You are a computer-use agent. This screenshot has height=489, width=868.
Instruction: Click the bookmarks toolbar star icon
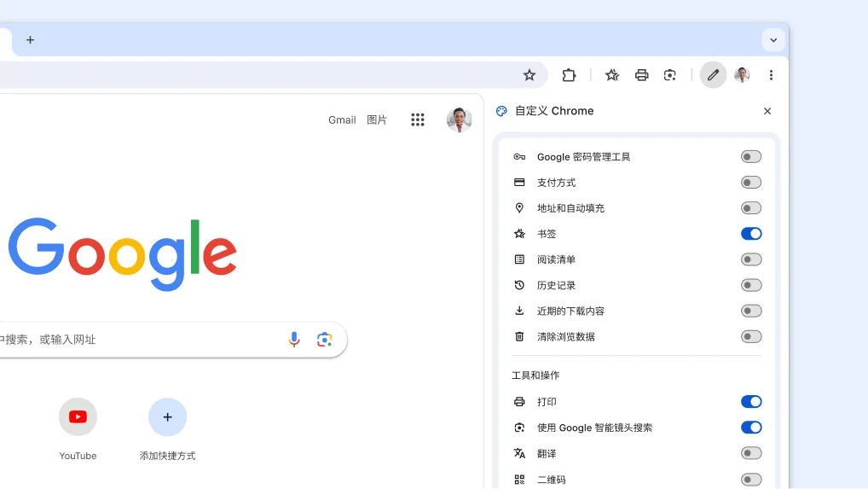612,75
